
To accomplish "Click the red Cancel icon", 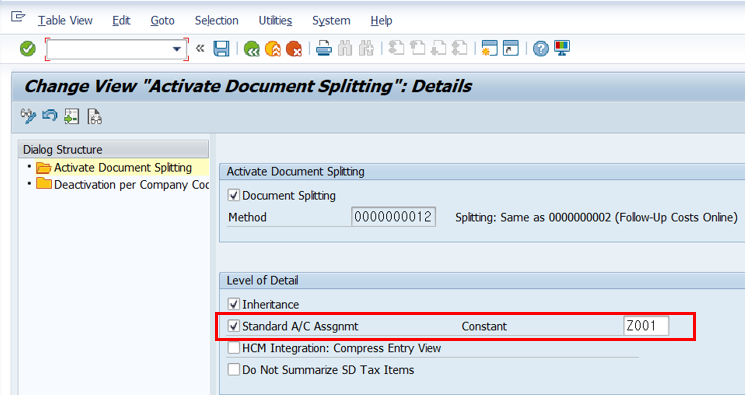I will pyautogui.click(x=294, y=48).
